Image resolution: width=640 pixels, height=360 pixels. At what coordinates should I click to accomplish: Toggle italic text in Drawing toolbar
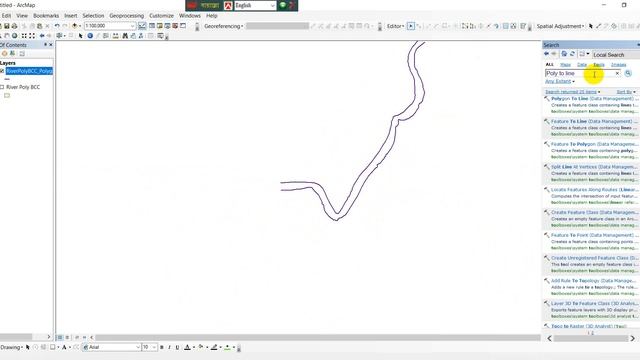point(169,347)
